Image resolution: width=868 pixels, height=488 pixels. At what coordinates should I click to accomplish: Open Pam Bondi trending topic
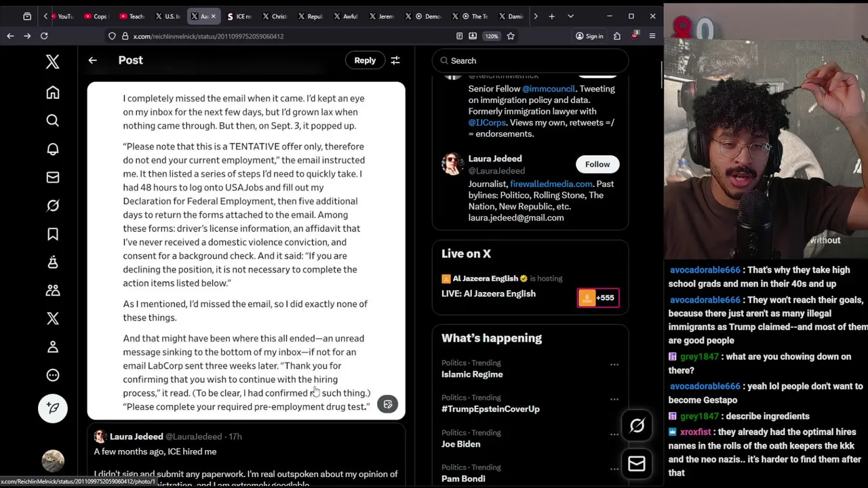[x=463, y=479]
